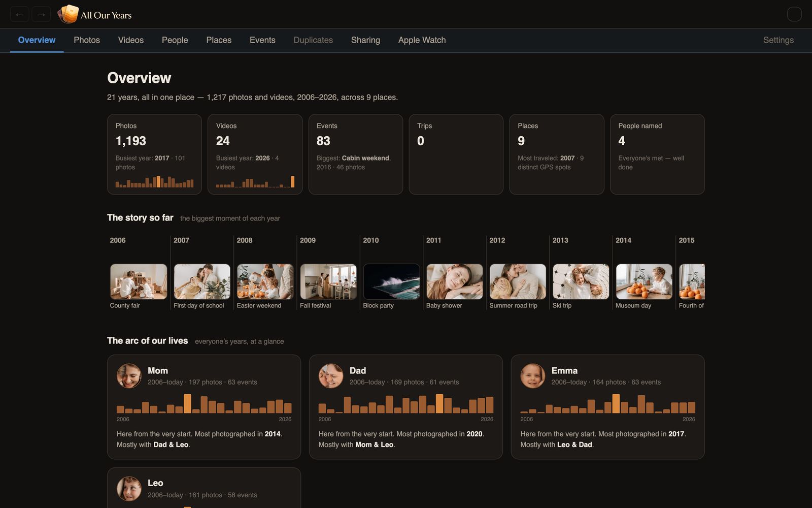Viewport: 812px width, 508px height.
Task: Open the People named card
Action: (x=657, y=154)
